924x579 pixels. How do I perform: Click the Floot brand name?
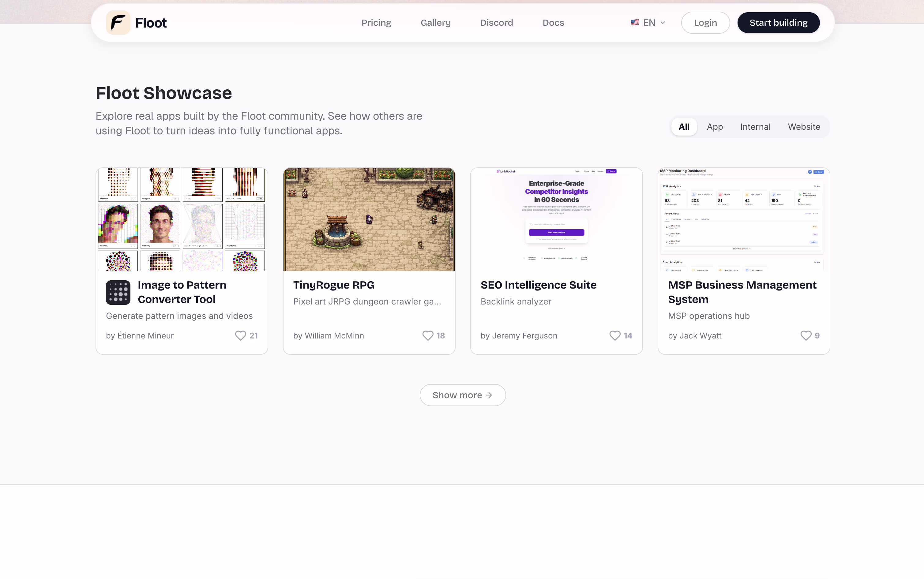(151, 23)
